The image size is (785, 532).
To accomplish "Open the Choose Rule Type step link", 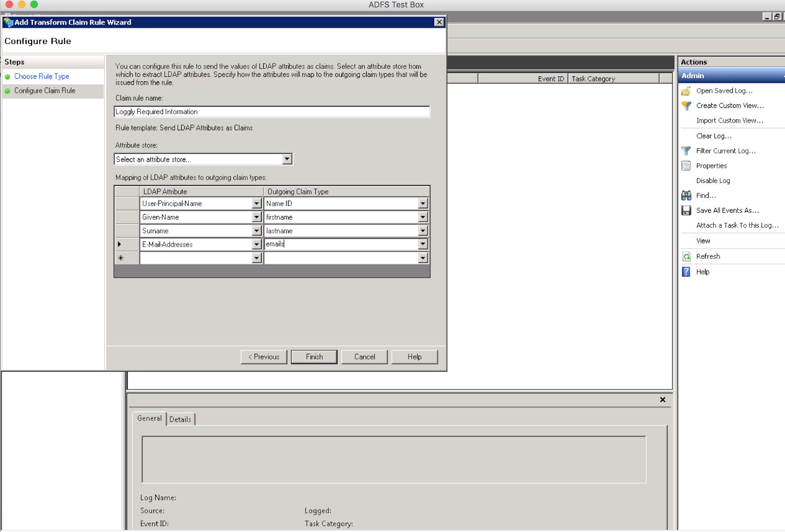I will 42,76.
